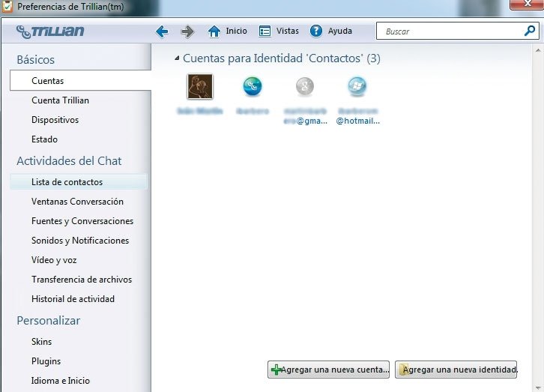This screenshot has height=392, width=544.
Task: Click the blue back arrow
Action: pyautogui.click(x=162, y=31)
